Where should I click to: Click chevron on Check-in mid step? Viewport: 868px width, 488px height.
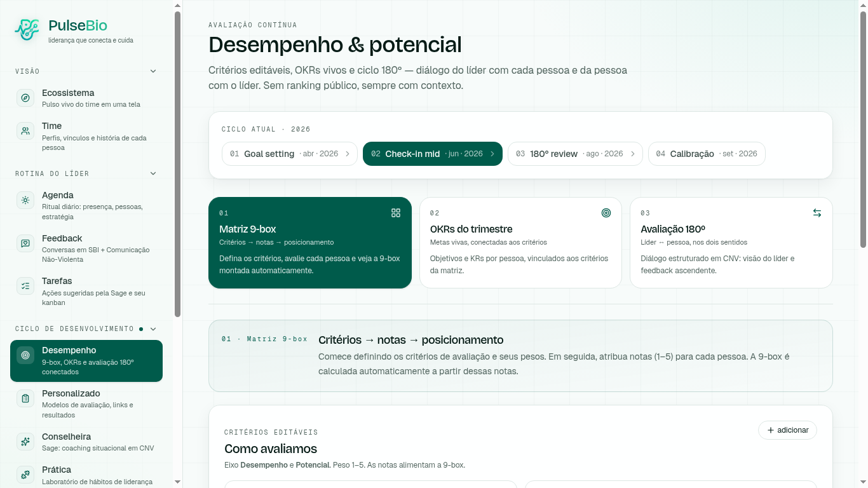coord(492,154)
